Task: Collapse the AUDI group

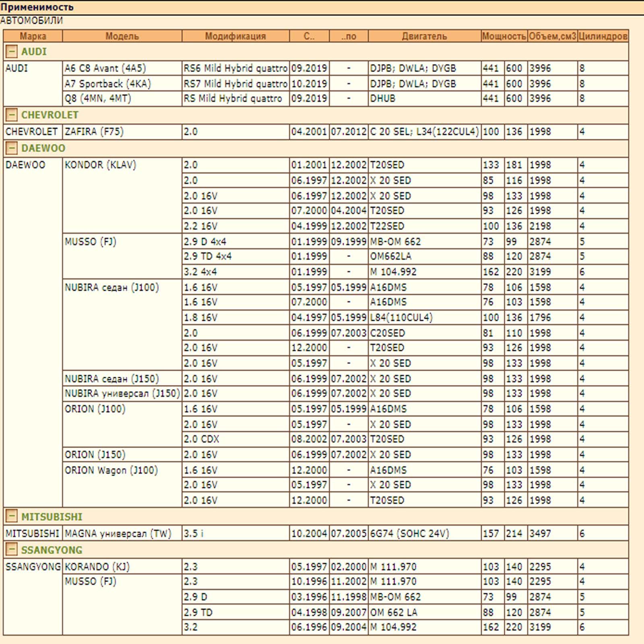Action: coord(12,52)
